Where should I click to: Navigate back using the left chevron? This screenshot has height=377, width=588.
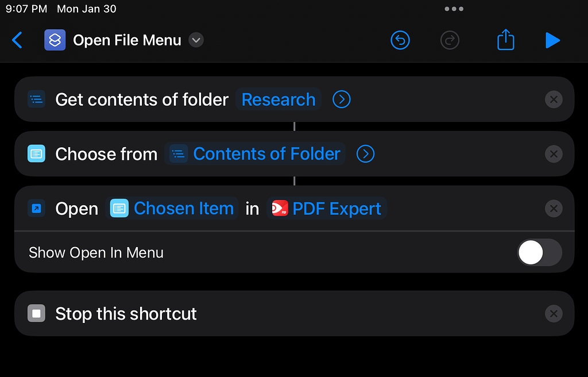pos(17,40)
